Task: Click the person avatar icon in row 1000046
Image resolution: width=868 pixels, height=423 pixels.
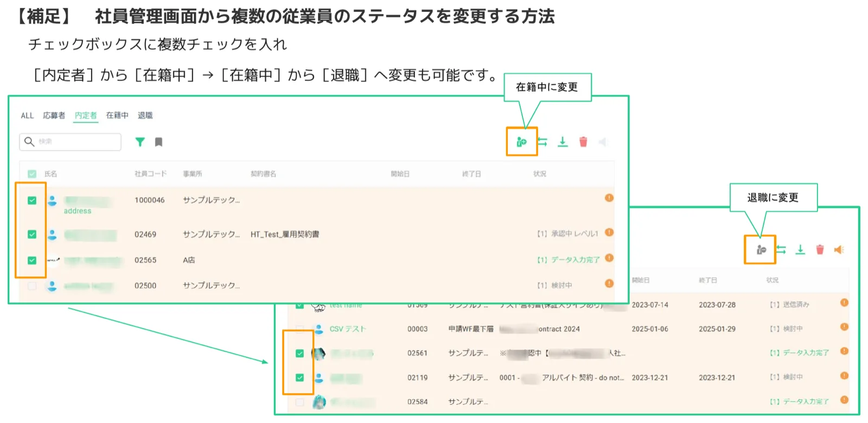Action: click(x=52, y=200)
